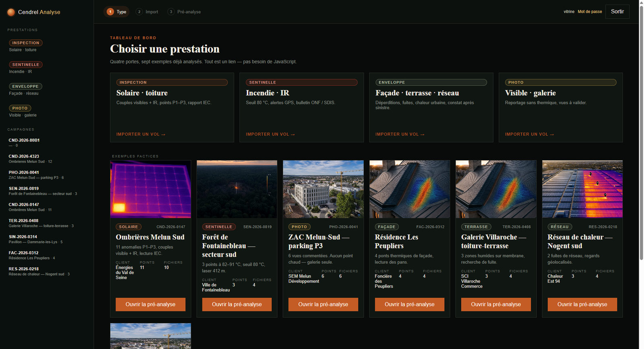644x349 pixels.
Task: Open campaign CND-2026-4323
Action: [x=30, y=159]
